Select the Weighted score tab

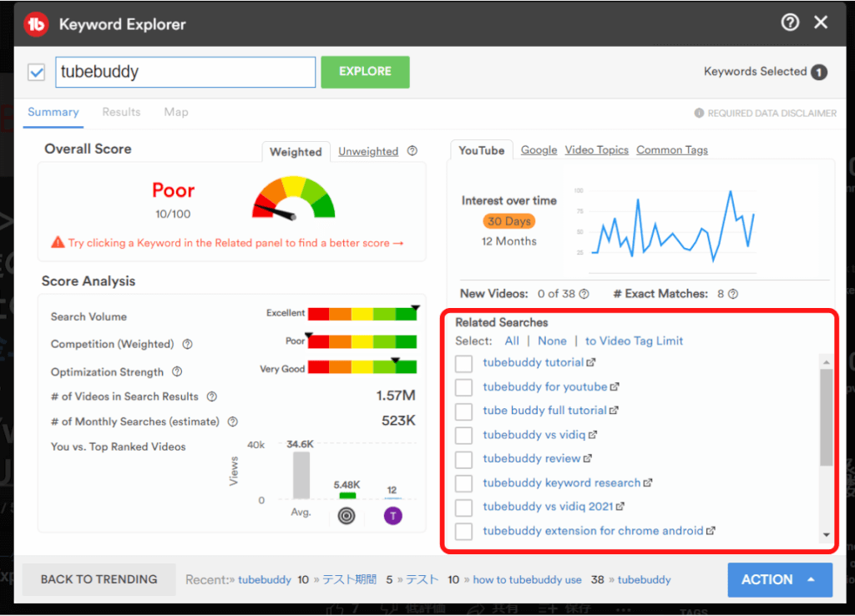[296, 152]
